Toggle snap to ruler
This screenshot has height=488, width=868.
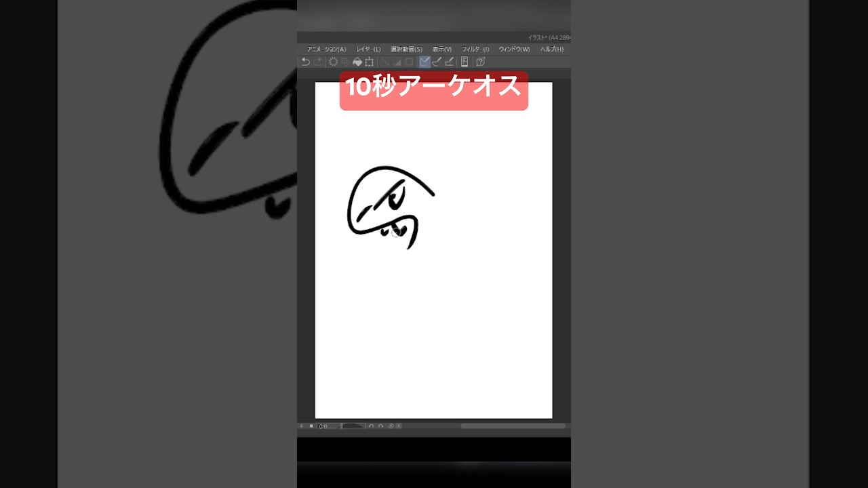pyautogui.click(x=384, y=62)
